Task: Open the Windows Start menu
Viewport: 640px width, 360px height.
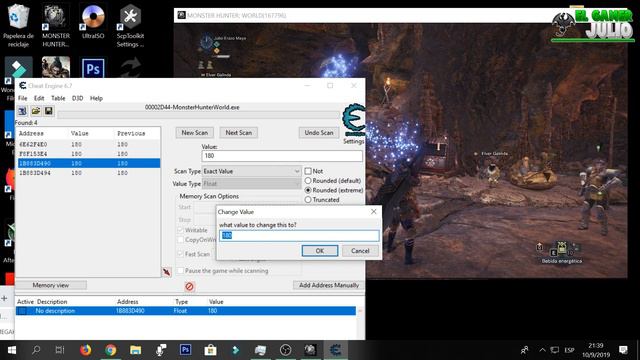Action: [x=12, y=350]
